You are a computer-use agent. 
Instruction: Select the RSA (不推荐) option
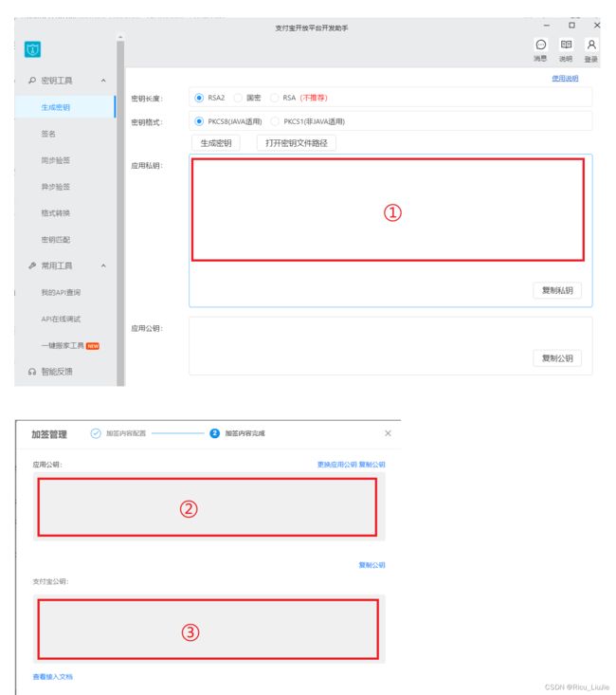275,98
